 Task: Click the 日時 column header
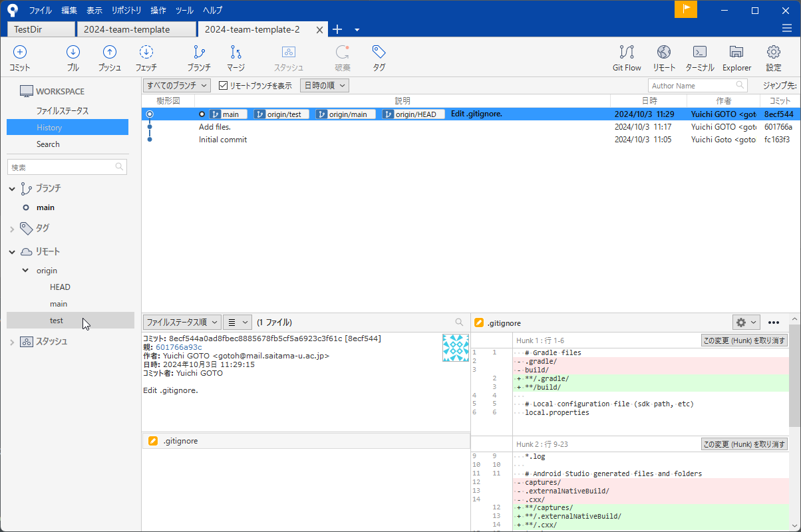(649, 100)
